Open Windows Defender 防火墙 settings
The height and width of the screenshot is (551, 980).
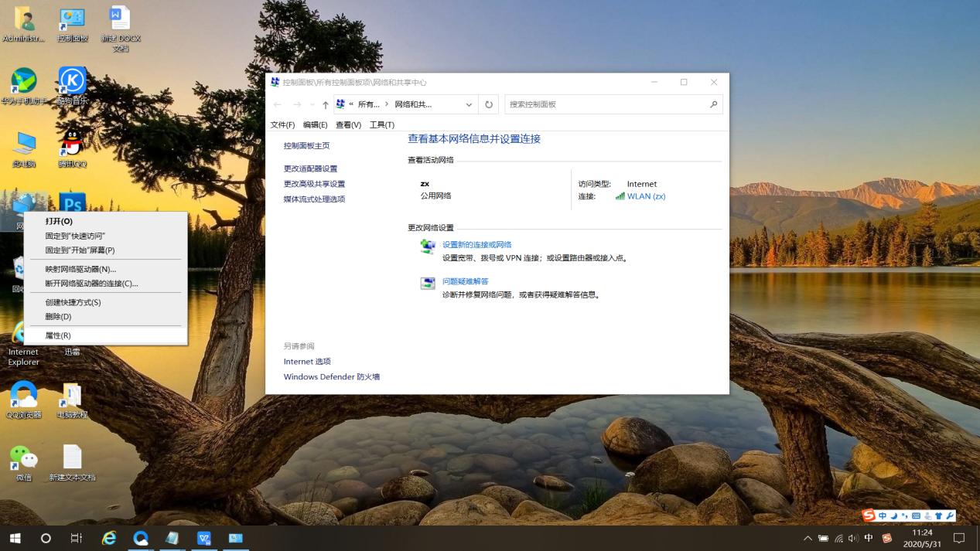331,376
